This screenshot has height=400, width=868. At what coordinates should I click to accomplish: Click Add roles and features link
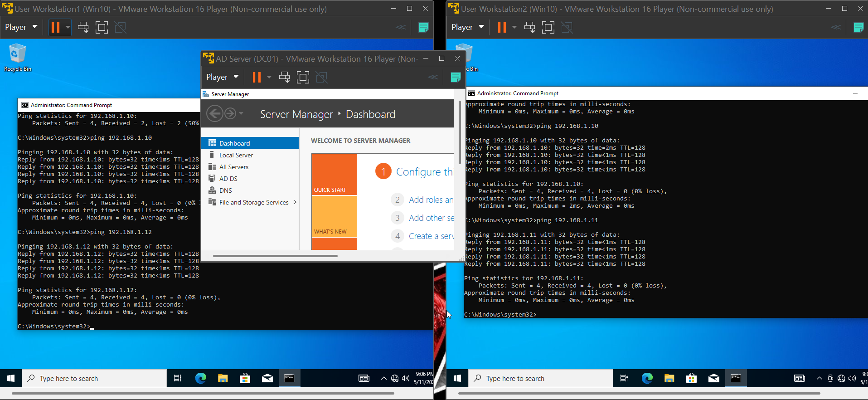(431, 200)
